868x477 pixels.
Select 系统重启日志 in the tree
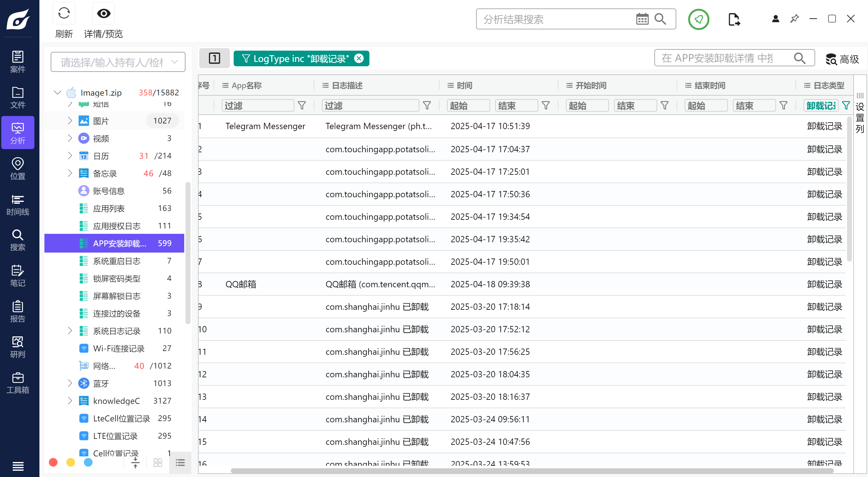point(114,261)
